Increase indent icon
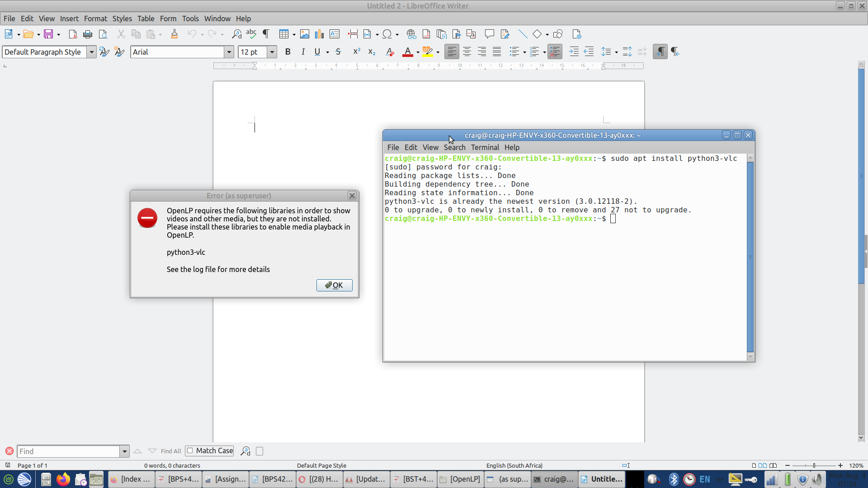 [x=574, y=52]
